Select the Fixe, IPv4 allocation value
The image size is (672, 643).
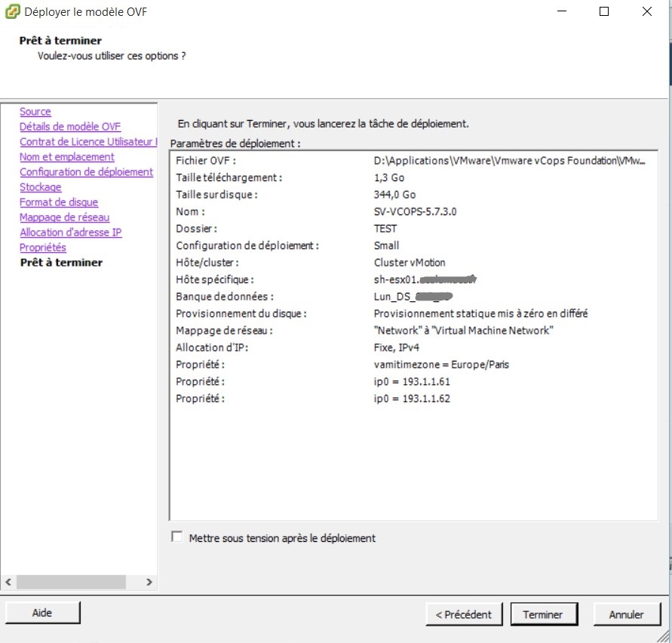coord(396,347)
